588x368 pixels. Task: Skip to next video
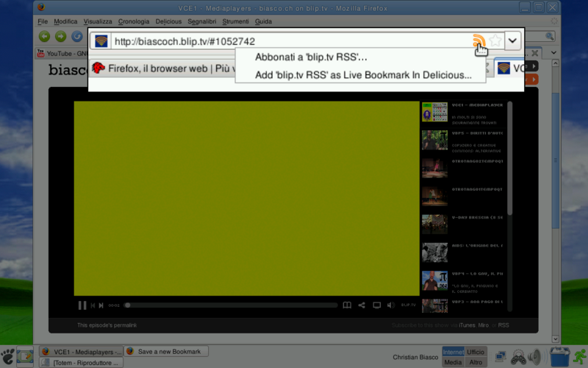tap(101, 305)
